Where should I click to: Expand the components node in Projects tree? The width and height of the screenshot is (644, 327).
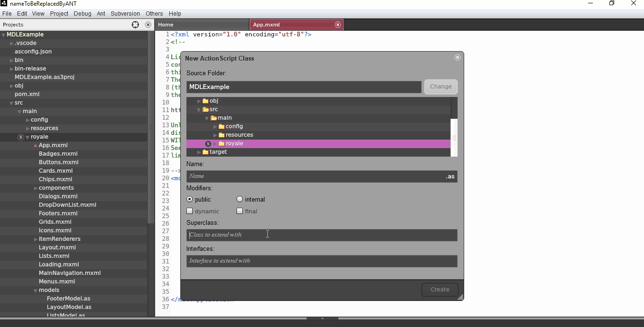pyautogui.click(x=35, y=187)
